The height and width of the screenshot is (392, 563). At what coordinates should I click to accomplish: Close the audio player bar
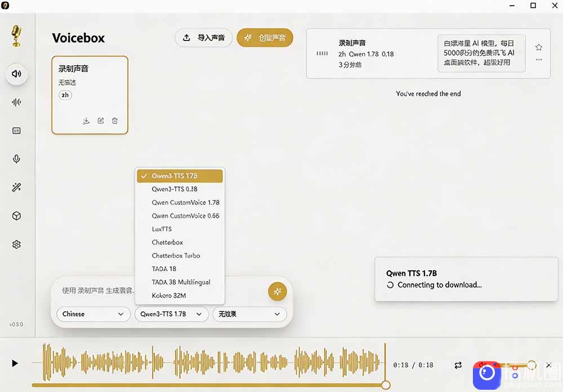[548, 365]
